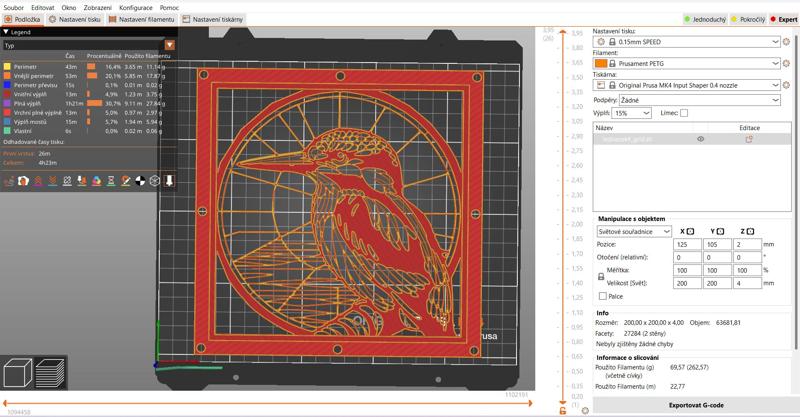Open the Zobrazení menu
The image size is (800, 417).
pos(97,8)
